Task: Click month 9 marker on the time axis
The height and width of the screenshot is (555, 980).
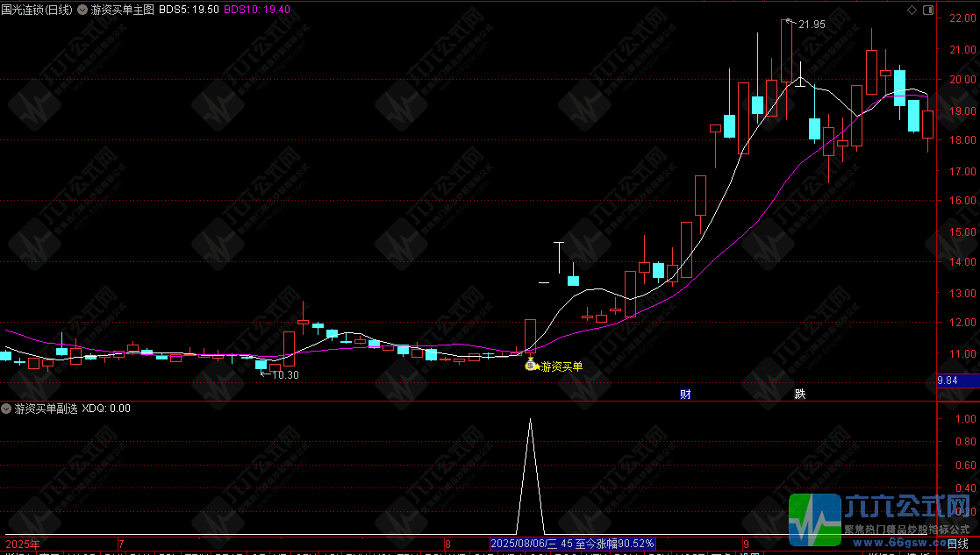Action: (x=746, y=544)
